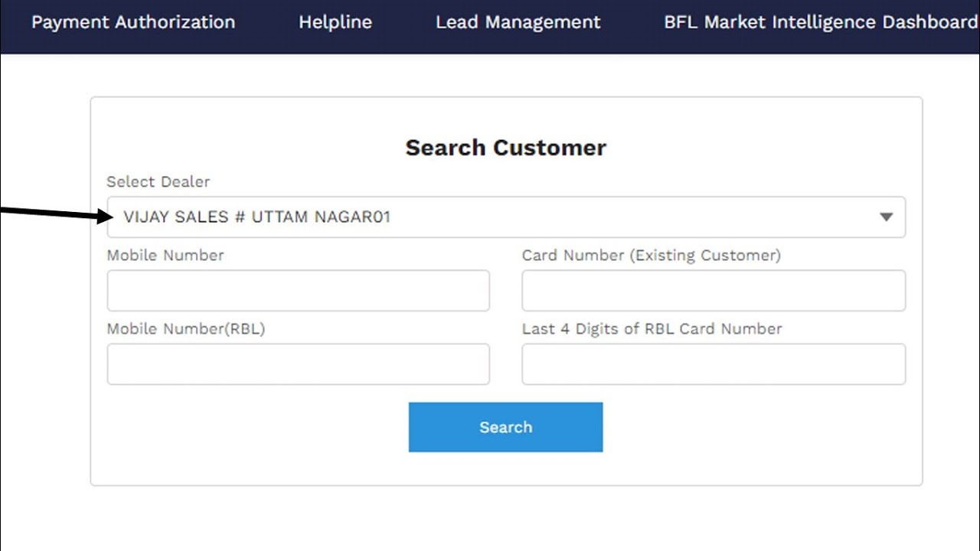This screenshot has width=980, height=551.
Task: Focus the Mobile Number input field
Action: (x=298, y=290)
